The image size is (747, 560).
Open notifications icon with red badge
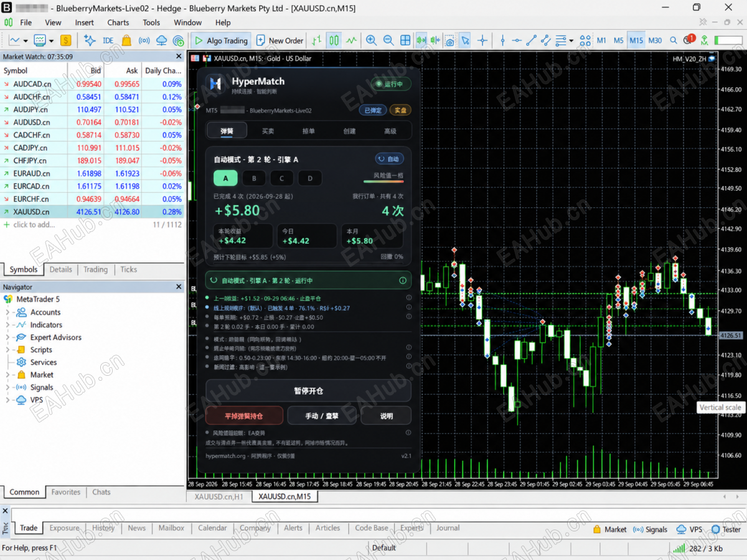pos(688,40)
